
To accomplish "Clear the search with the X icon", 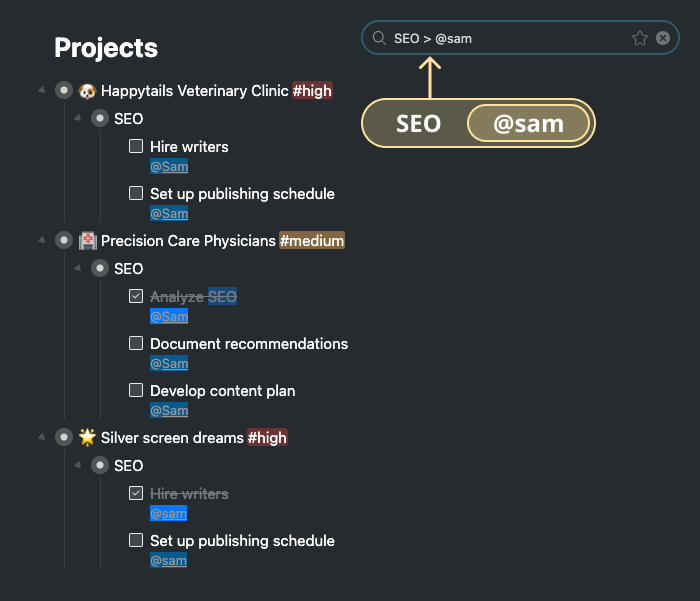I will [663, 38].
